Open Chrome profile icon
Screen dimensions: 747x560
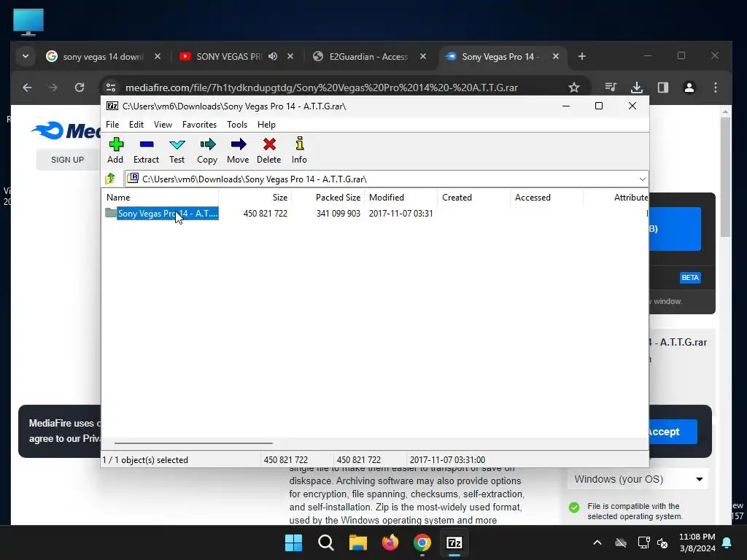(x=689, y=87)
